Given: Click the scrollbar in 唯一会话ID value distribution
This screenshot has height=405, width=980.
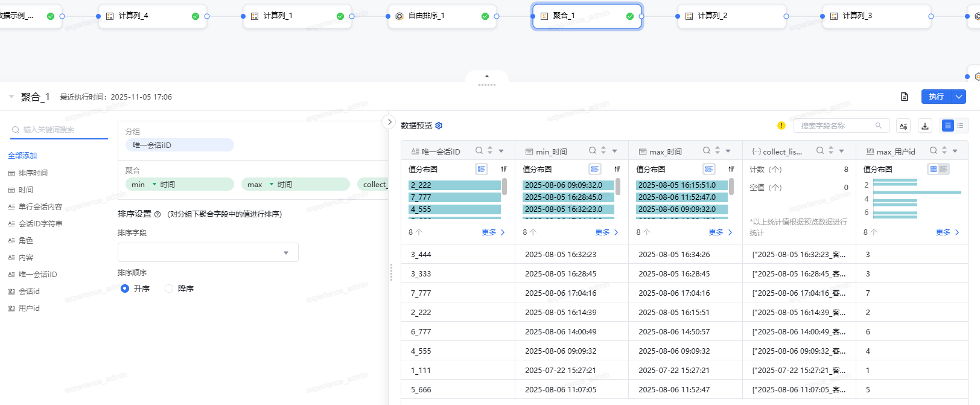Looking at the screenshot, I should 504,187.
